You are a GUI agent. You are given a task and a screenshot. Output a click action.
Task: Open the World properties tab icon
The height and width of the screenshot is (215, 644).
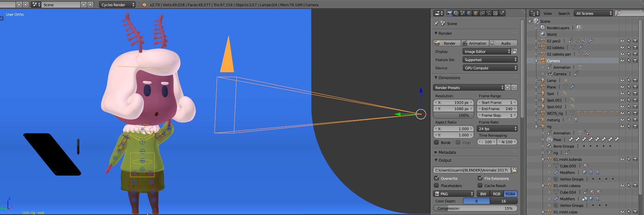(469, 13)
